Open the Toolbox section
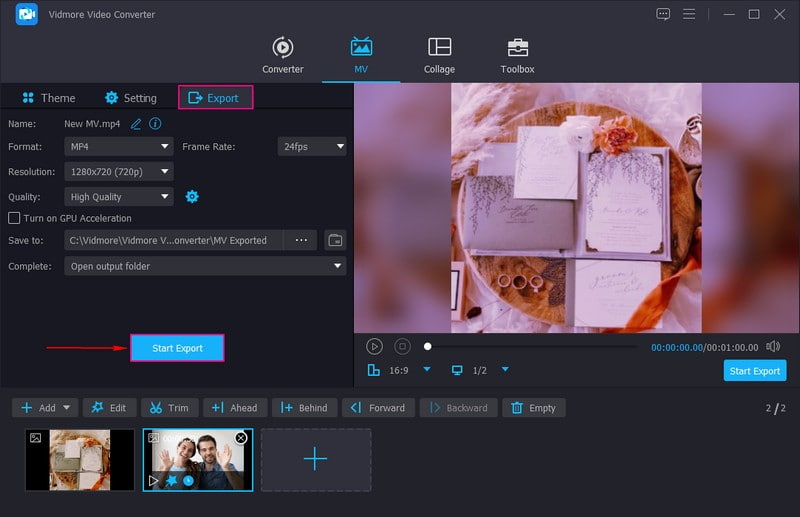800x517 pixels. pyautogui.click(x=517, y=56)
